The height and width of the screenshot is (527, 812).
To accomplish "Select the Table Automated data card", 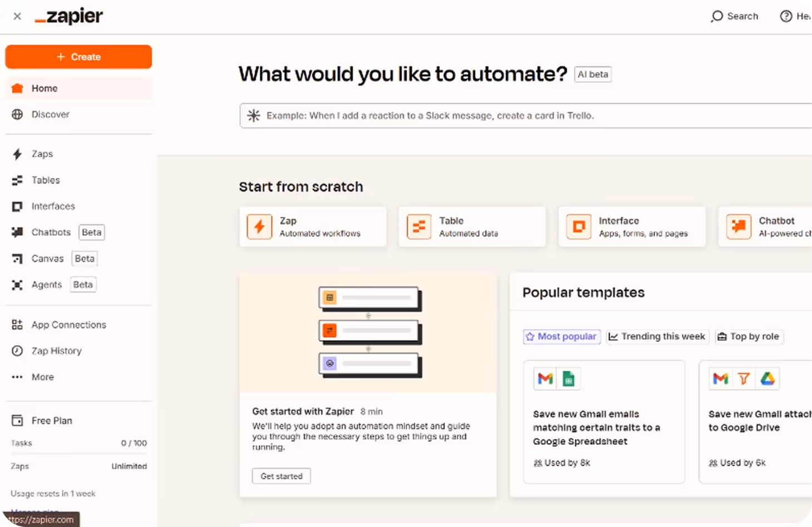I will [x=472, y=227].
